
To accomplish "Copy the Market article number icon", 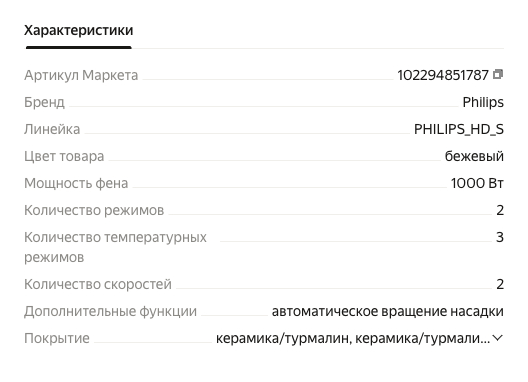I will [x=498, y=74].
